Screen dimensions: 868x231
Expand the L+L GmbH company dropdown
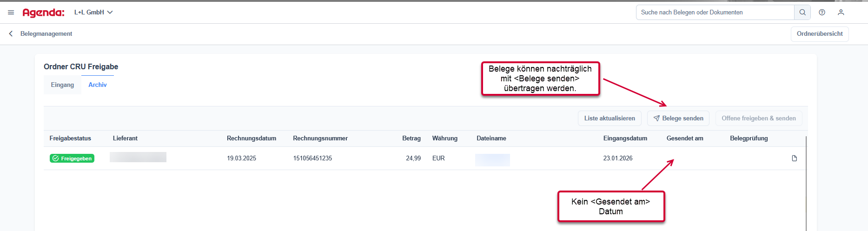(93, 13)
